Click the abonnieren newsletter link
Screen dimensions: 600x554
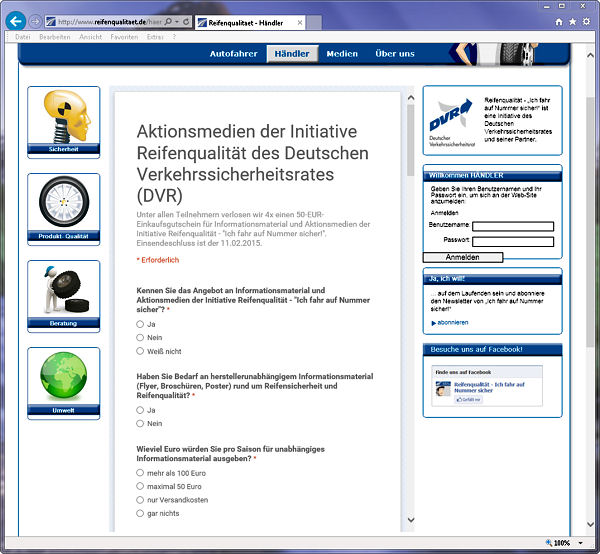[453, 323]
